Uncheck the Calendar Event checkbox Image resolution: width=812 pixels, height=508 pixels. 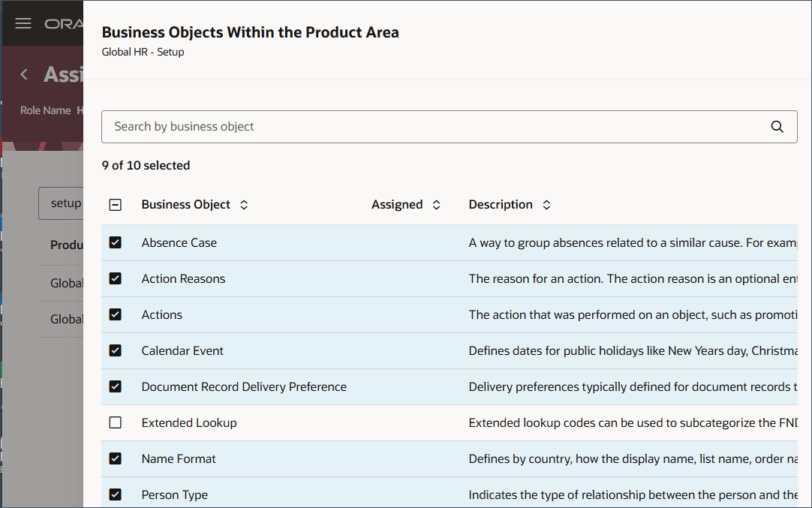tap(116, 351)
